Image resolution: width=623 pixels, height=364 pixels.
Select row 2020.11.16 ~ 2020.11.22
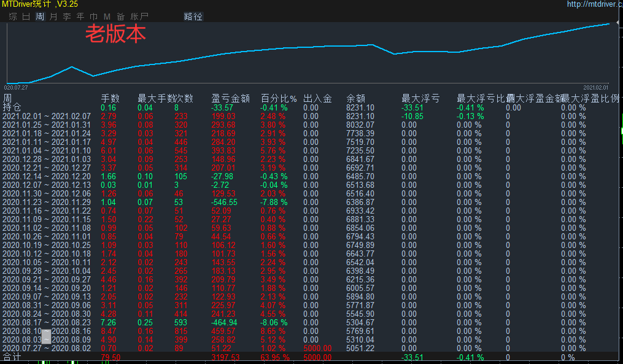[x=47, y=211]
